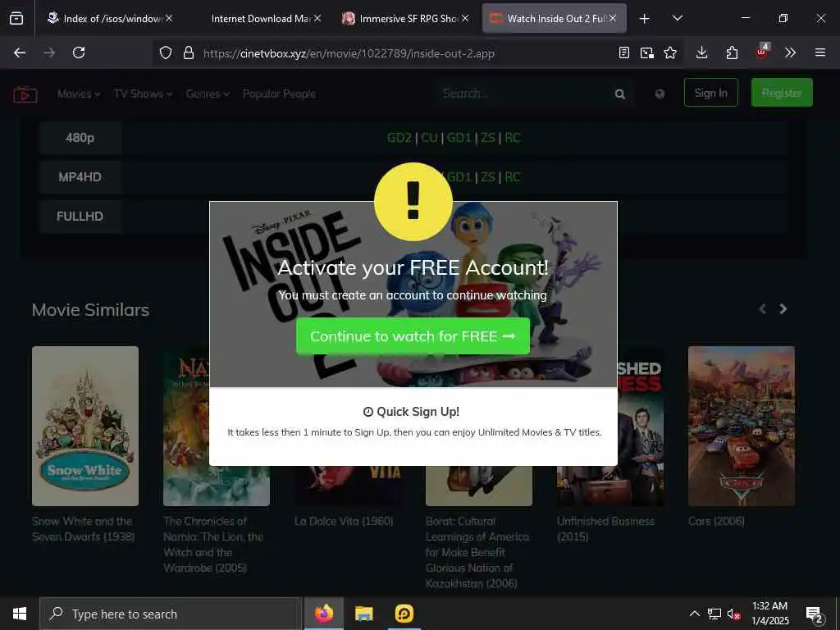
Task: Open the La Dolce Vita (1960) title
Action: tap(344, 521)
